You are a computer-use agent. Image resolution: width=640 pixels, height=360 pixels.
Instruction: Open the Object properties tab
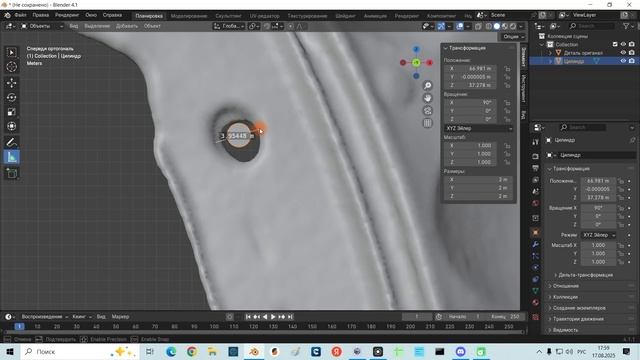(536, 232)
